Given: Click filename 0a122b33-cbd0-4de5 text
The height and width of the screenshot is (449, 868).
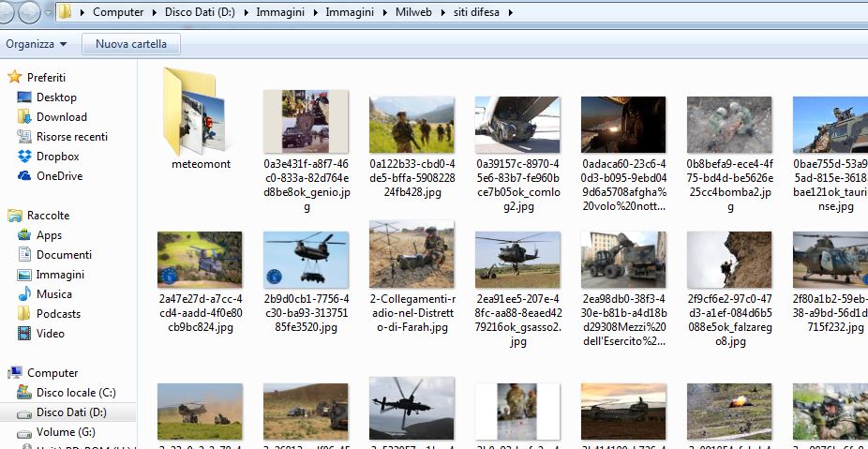Looking at the screenshot, I should (x=412, y=178).
